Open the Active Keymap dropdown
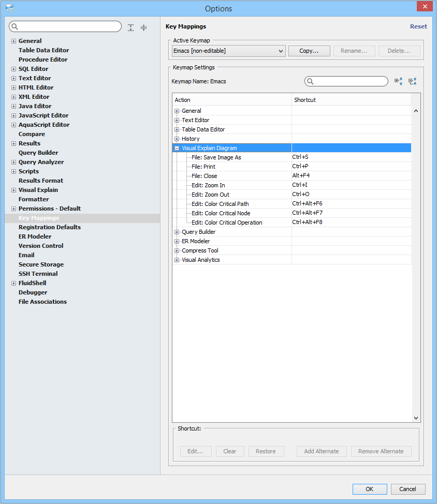The image size is (437, 504). tap(229, 51)
